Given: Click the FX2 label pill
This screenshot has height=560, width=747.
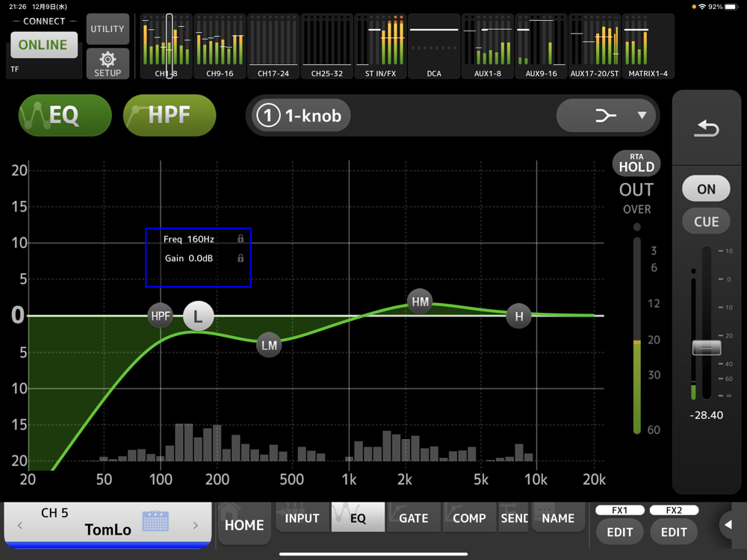Looking at the screenshot, I should [674, 510].
